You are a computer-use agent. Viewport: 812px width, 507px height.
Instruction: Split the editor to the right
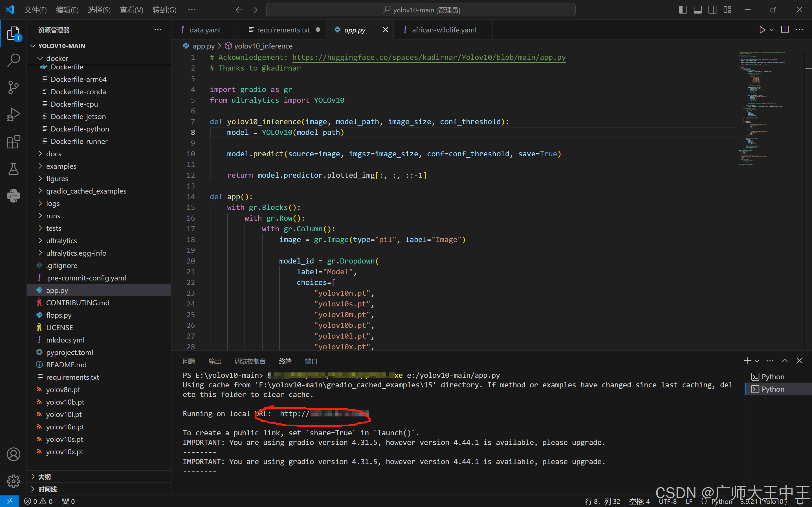(785, 30)
